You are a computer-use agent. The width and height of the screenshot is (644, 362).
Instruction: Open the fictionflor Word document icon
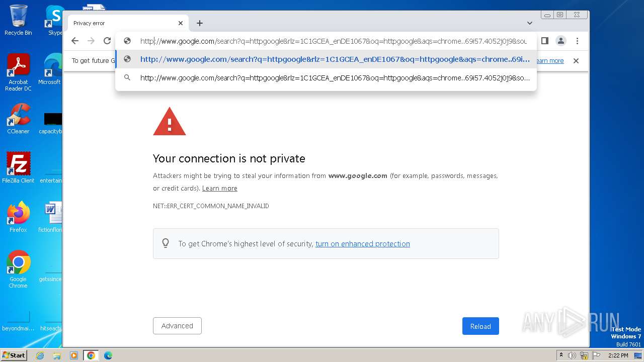tap(51, 217)
